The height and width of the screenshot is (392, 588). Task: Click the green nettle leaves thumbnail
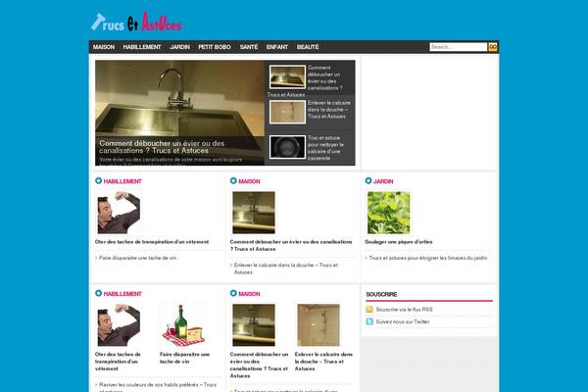pyautogui.click(x=388, y=213)
